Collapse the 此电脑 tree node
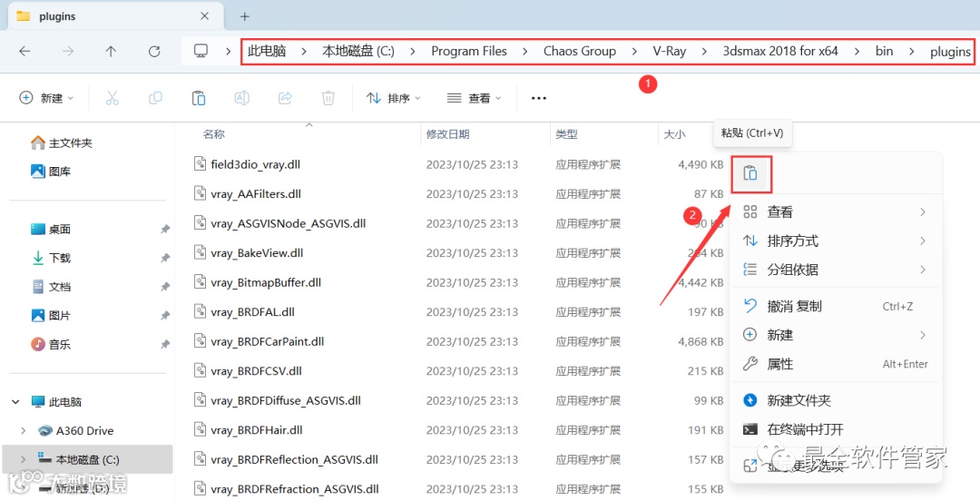 pyautogui.click(x=15, y=401)
